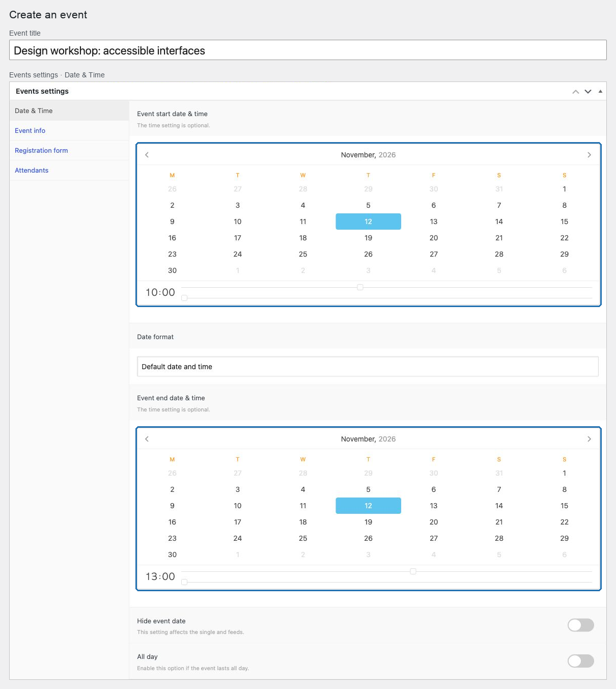
Task: Collapse the Events settings panel
Action: 601,92
